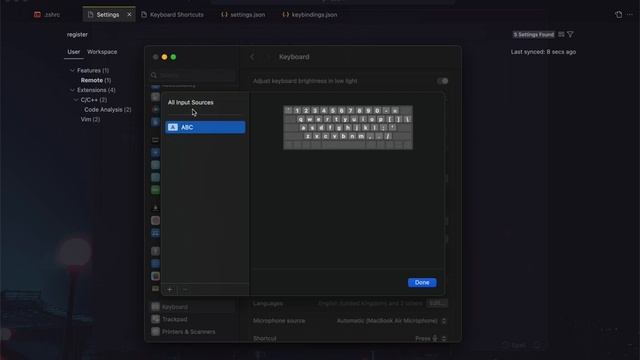Collapse the Extensions settings group
The height and width of the screenshot is (360, 640).
point(72,90)
